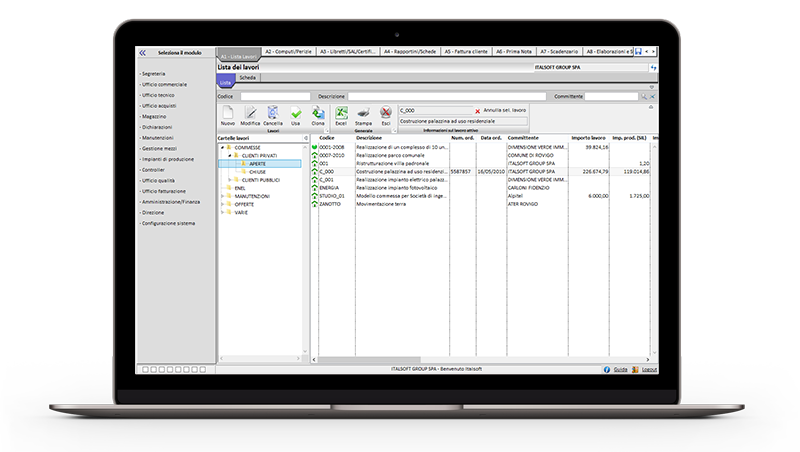Click the red X beside Annulla sel. lavoro
The width and height of the screenshot is (800, 452).
(478, 111)
